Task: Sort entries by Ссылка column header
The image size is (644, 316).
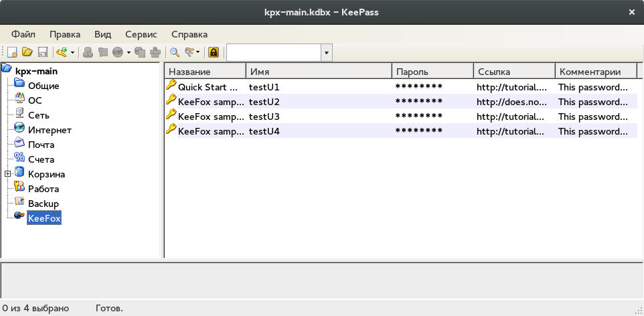Action: (515, 71)
